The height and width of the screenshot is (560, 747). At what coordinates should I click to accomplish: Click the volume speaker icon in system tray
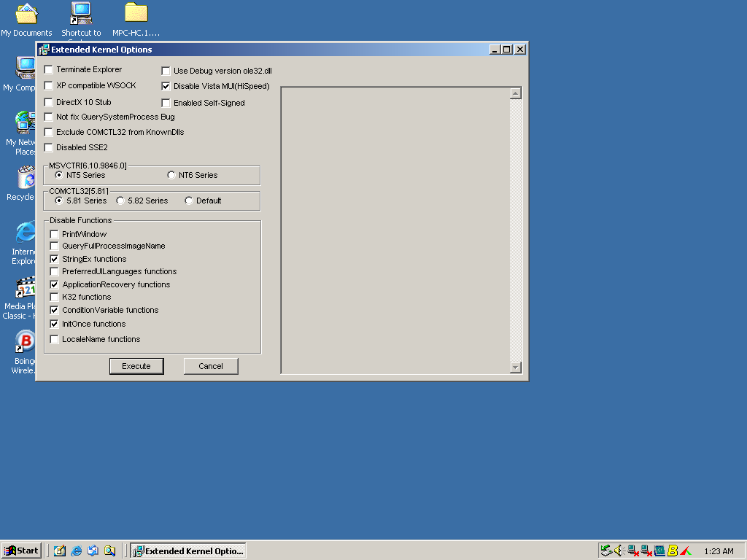pyautogui.click(x=618, y=551)
